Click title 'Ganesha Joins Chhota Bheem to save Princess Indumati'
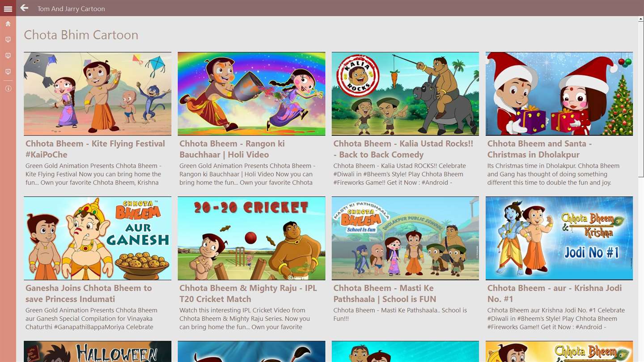This screenshot has width=644, height=362. click(x=89, y=294)
